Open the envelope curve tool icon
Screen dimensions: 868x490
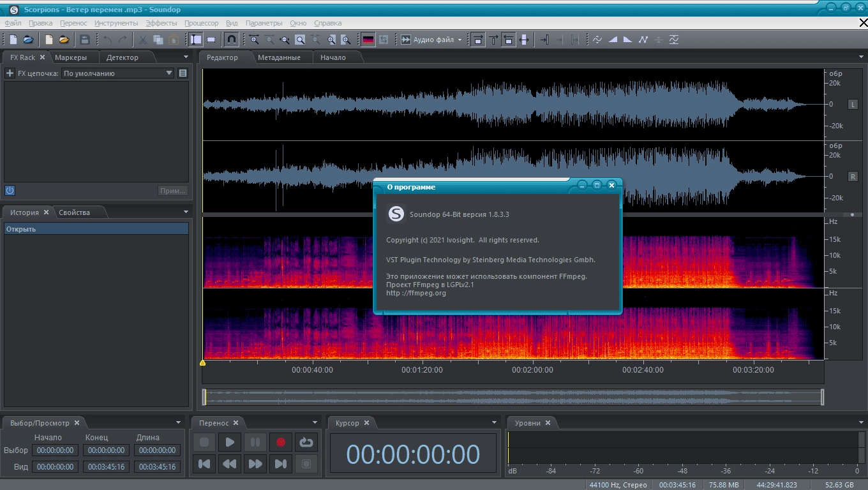pyautogui.click(x=643, y=40)
